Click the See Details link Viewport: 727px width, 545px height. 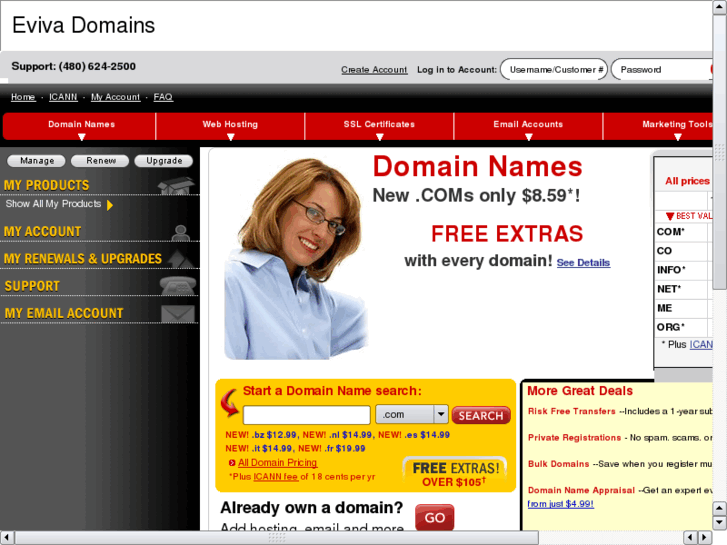[x=583, y=263]
